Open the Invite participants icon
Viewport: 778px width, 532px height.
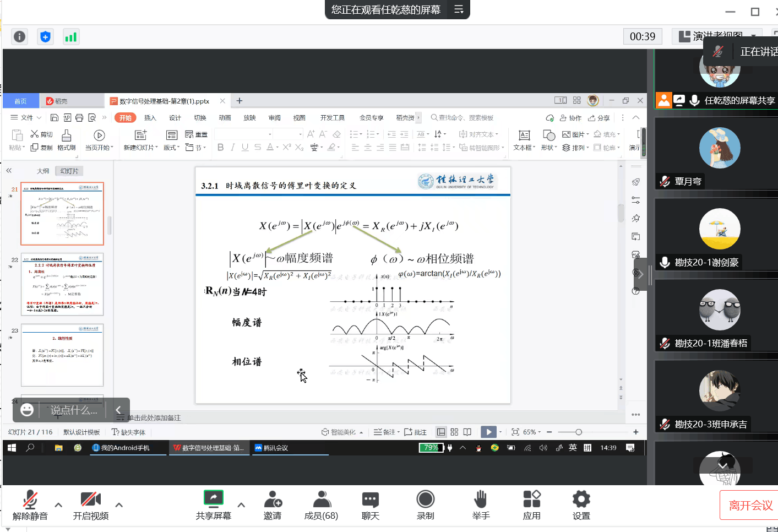click(273, 499)
